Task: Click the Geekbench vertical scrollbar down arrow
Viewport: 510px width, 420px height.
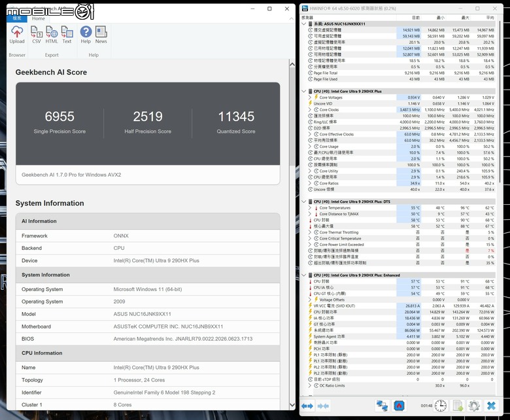Action: [x=292, y=405]
